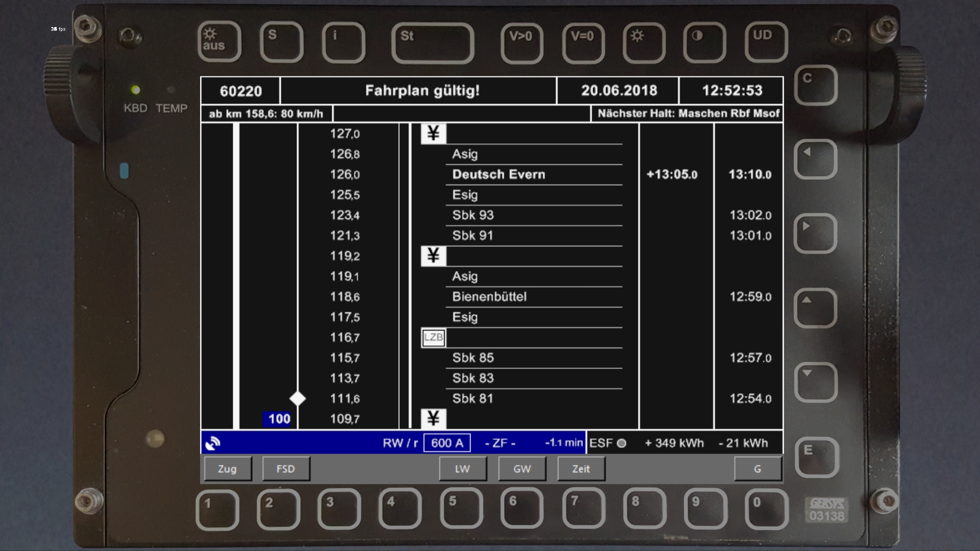Open the LW softkey

tap(462, 469)
